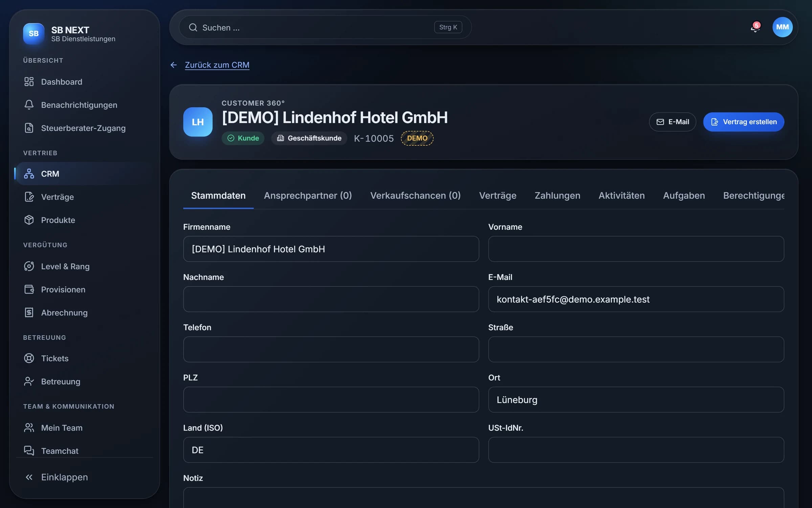812x508 pixels.
Task: Click the Firmenname input field
Action: tap(331, 249)
